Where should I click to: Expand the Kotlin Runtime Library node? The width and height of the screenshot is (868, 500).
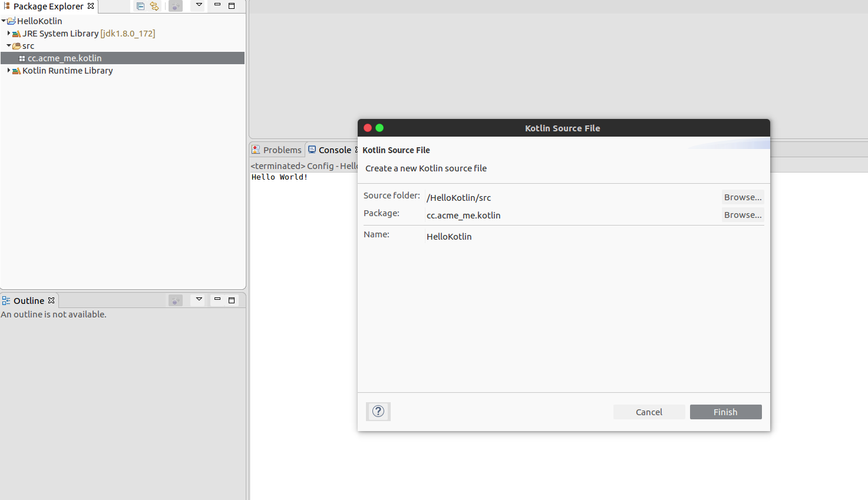[x=9, y=71]
